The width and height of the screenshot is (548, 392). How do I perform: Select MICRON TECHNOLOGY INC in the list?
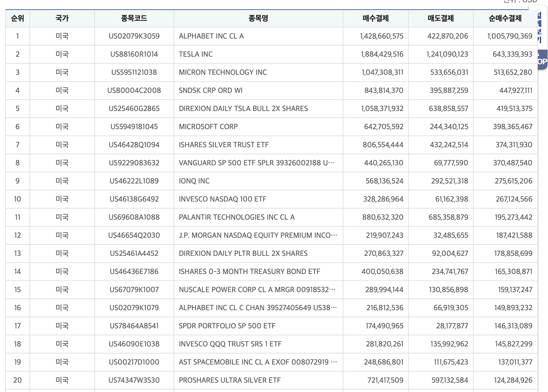pos(222,72)
